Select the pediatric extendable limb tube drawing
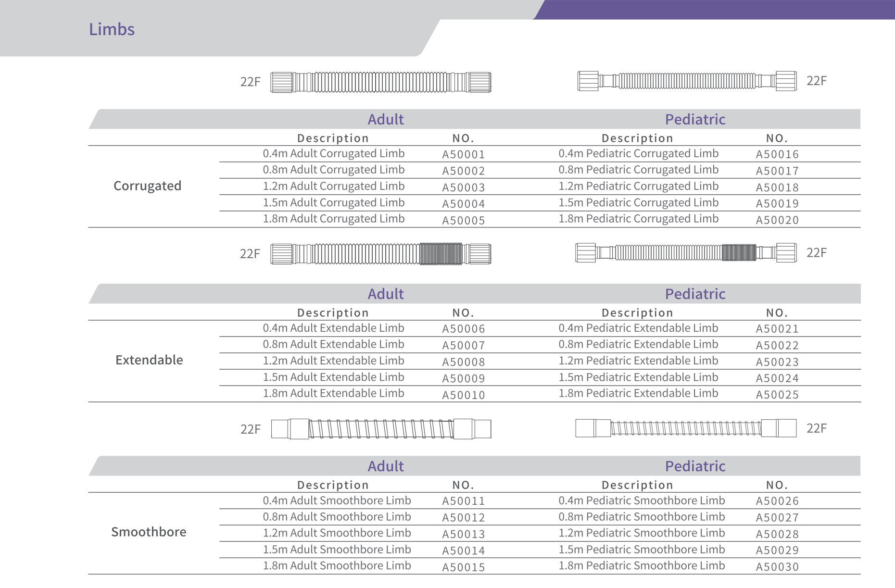The height and width of the screenshot is (588, 895). pyautogui.click(x=686, y=252)
